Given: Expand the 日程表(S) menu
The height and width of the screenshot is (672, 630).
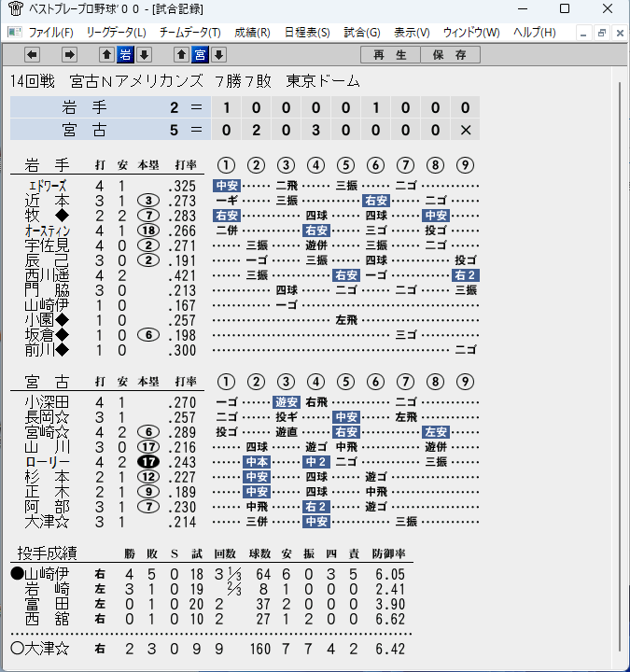Looking at the screenshot, I should click(307, 33).
